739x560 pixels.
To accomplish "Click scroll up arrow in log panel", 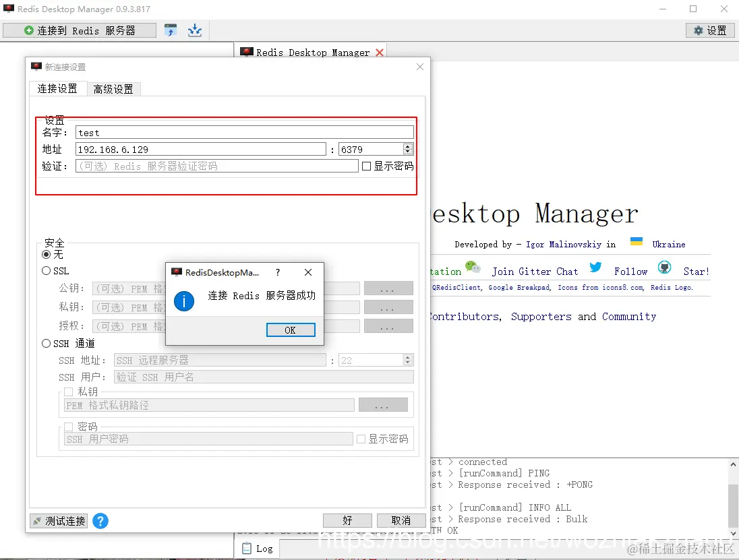I will 734,464.
